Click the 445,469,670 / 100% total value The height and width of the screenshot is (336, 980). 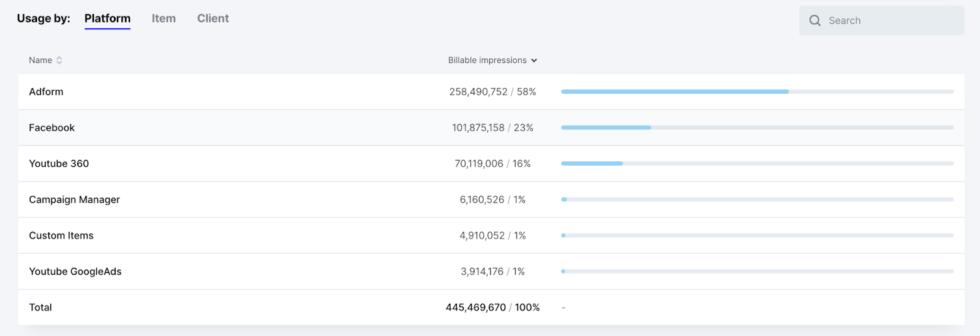[492, 308]
